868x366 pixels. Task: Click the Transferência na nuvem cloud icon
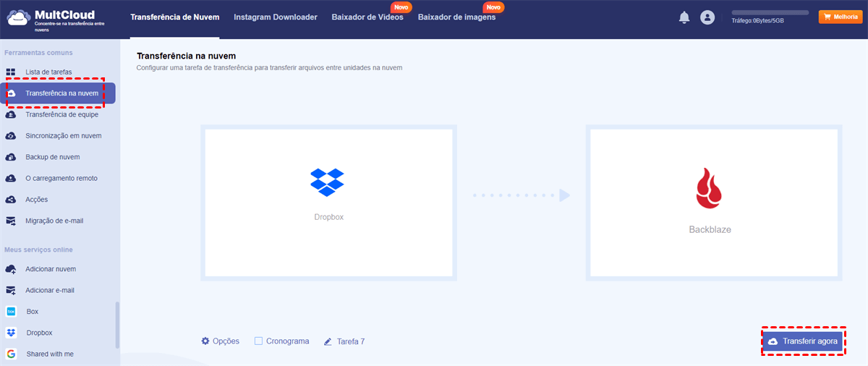[x=11, y=93]
